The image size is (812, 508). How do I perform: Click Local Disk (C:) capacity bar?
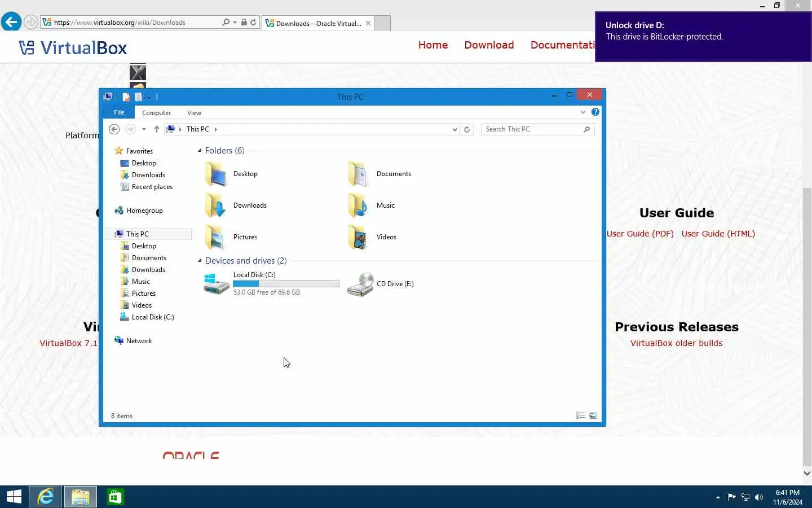(x=286, y=284)
